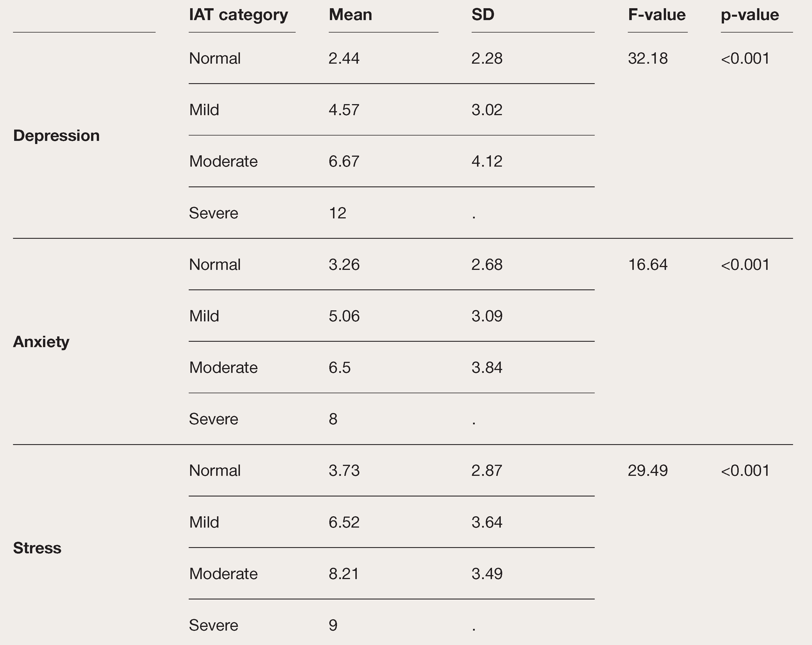Click Depression F-value 32.18
Viewport: 812px width, 645px height.
(x=648, y=58)
